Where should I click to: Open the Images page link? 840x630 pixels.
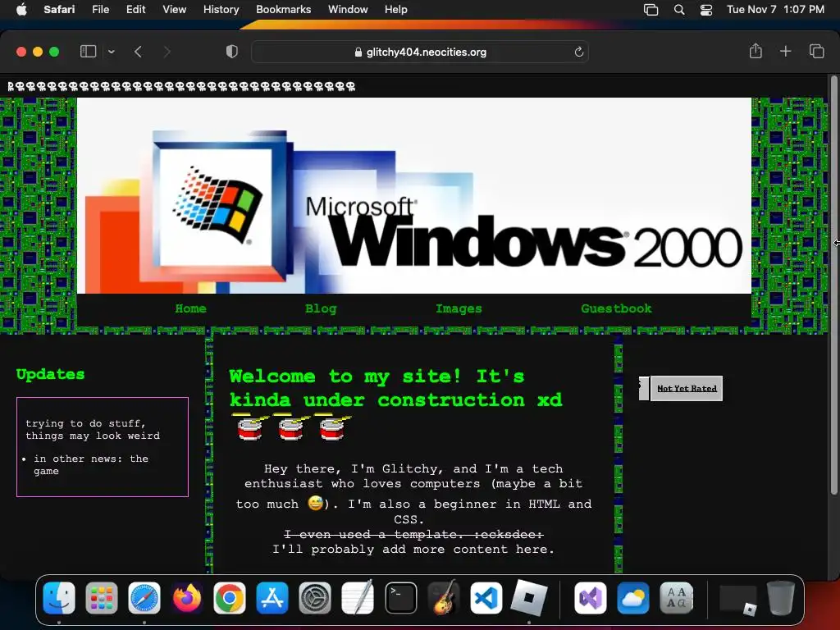click(459, 308)
